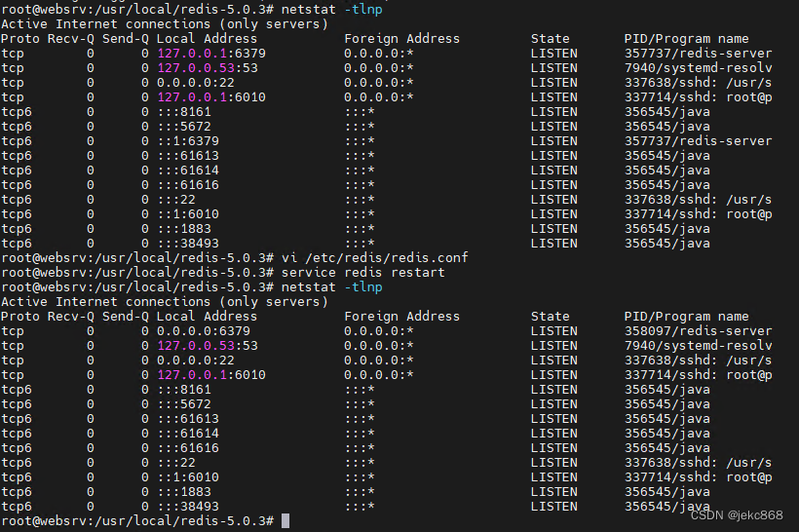
Task: Click 357737/redis-server in the ::1:6379 row
Action: [698, 141]
